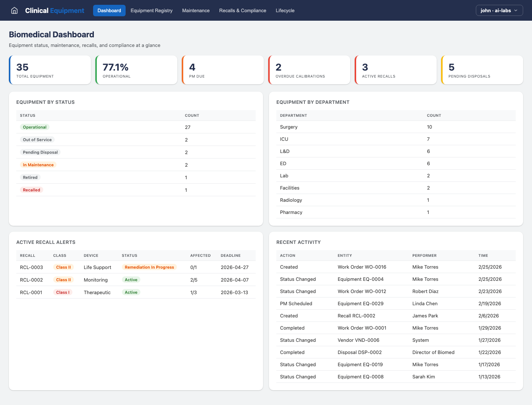
Task: Select the Pending Disposals card
Action: pos(482,70)
